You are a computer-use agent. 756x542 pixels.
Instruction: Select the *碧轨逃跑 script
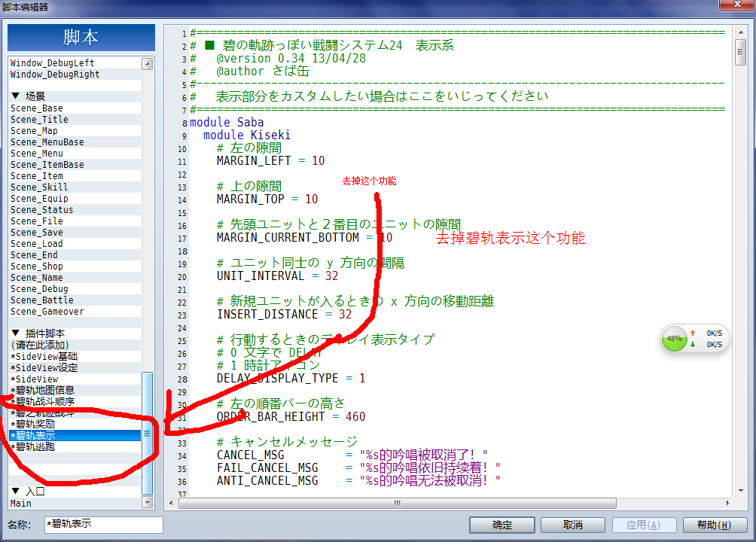(x=75, y=446)
